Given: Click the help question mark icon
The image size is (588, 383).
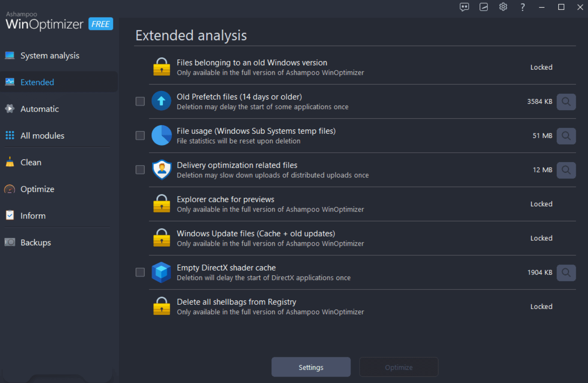Looking at the screenshot, I should 523,7.
